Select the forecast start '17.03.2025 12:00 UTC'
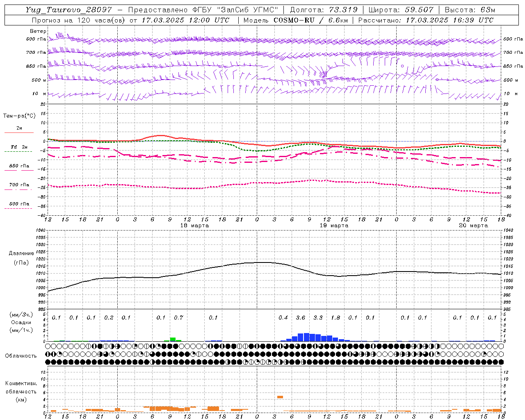The width and height of the screenshot is (525, 420). (185, 20)
